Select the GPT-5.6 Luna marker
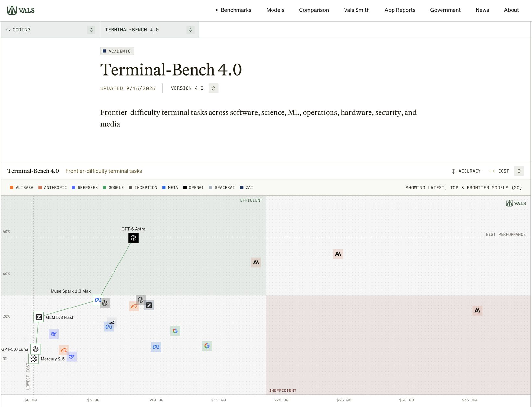 [36, 349]
